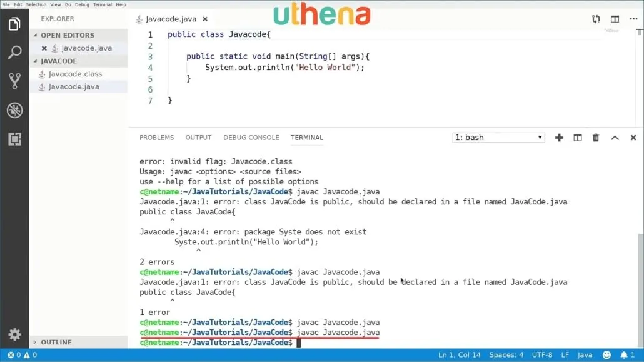This screenshot has height=362, width=644.
Task: Open the Go menu
Action: [68, 4]
